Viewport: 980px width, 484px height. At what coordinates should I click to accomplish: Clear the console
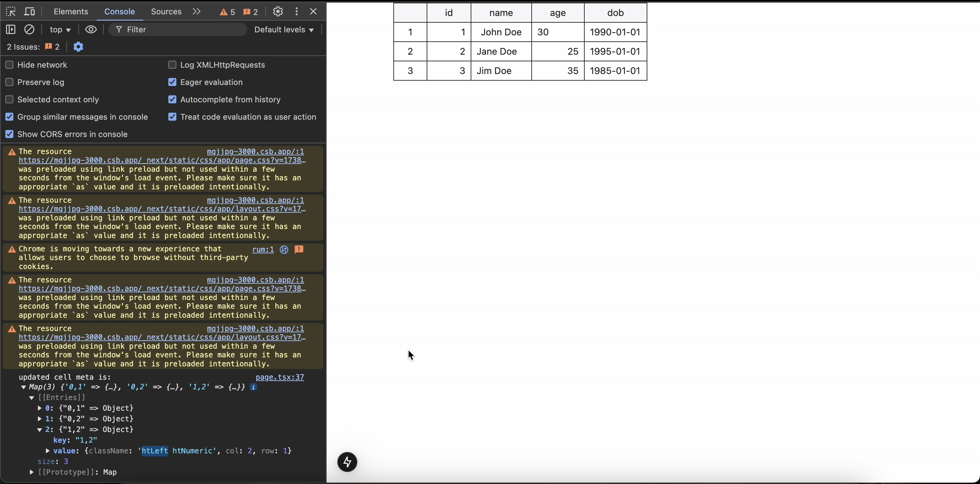[29, 30]
